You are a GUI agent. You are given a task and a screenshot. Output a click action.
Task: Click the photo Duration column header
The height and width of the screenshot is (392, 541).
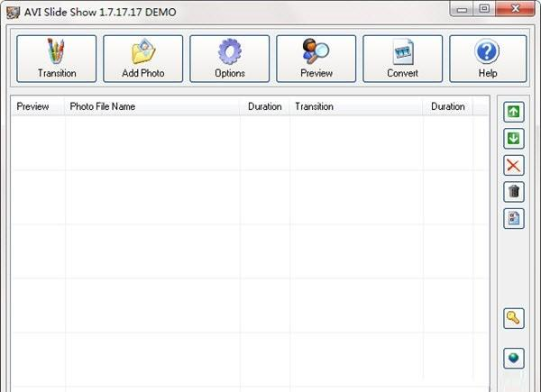[x=264, y=106]
